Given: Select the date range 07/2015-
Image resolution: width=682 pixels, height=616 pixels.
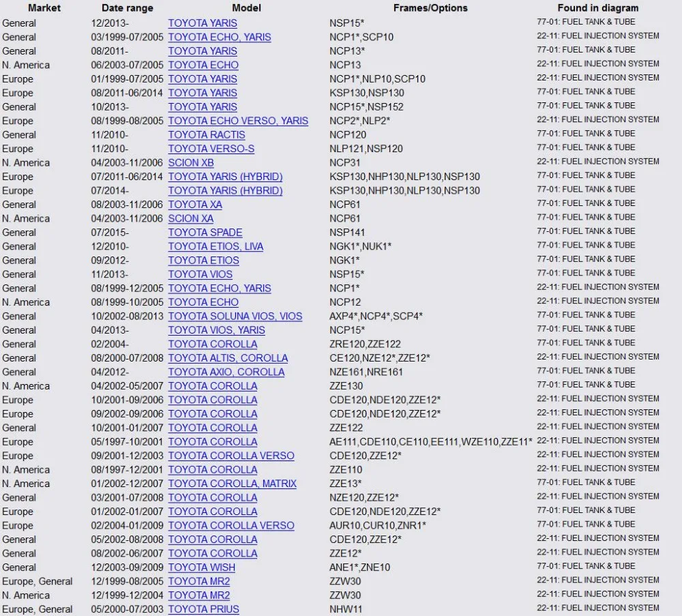Looking at the screenshot, I should click(110, 233).
